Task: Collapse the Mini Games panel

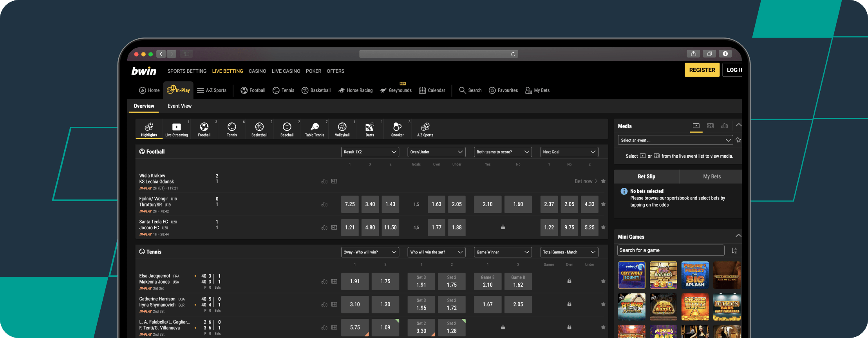Action: [738, 236]
